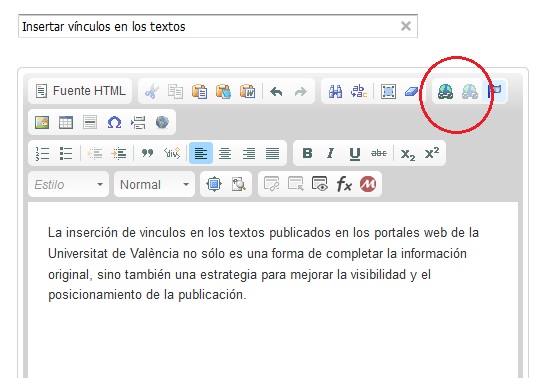The width and height of the screenshot is (540, 378).
Task: Open the Estilo style dropdown
Action: pos(69,184)
